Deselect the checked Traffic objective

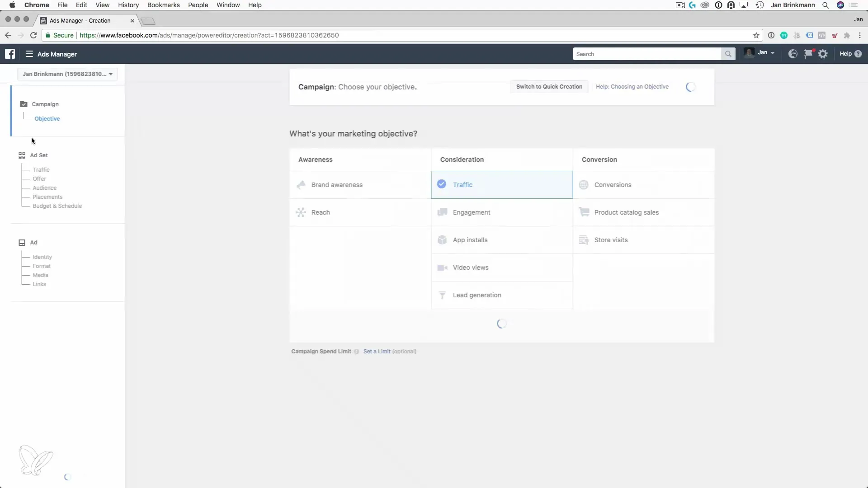502,185
